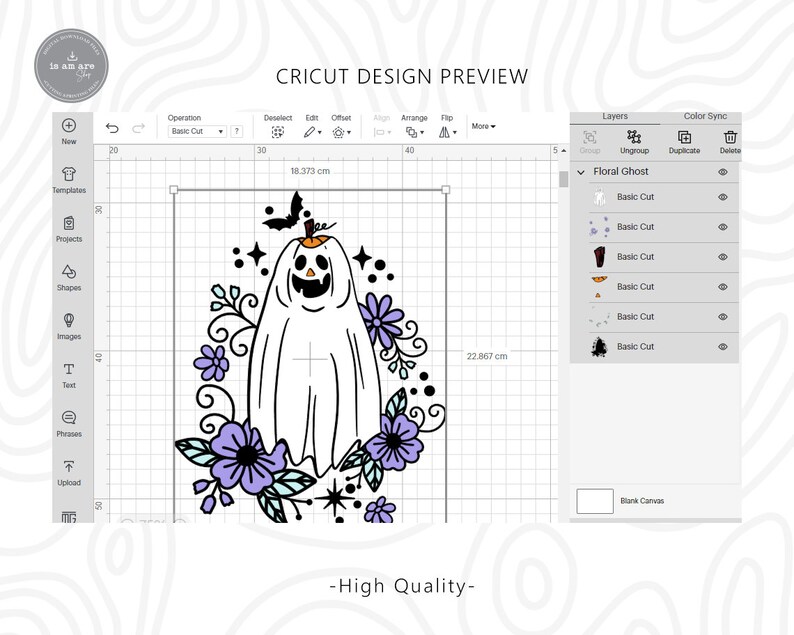Hide the brown stem Basic Cut layer
This screenshot has height=635, width=794.
pyautogui.click(x=723, y=257)
